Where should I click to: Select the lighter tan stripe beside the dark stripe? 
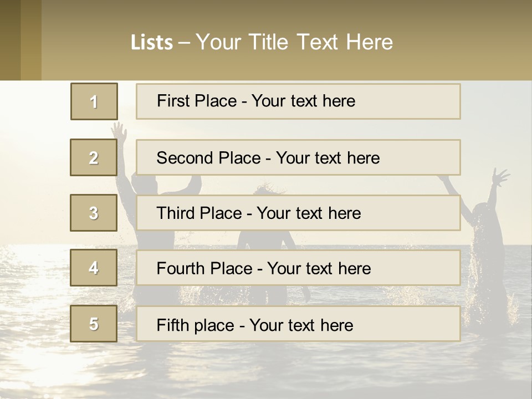point(31,40)
